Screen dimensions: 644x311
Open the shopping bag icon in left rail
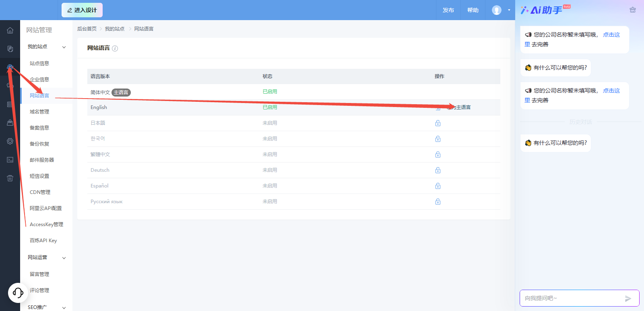[10, 123]
